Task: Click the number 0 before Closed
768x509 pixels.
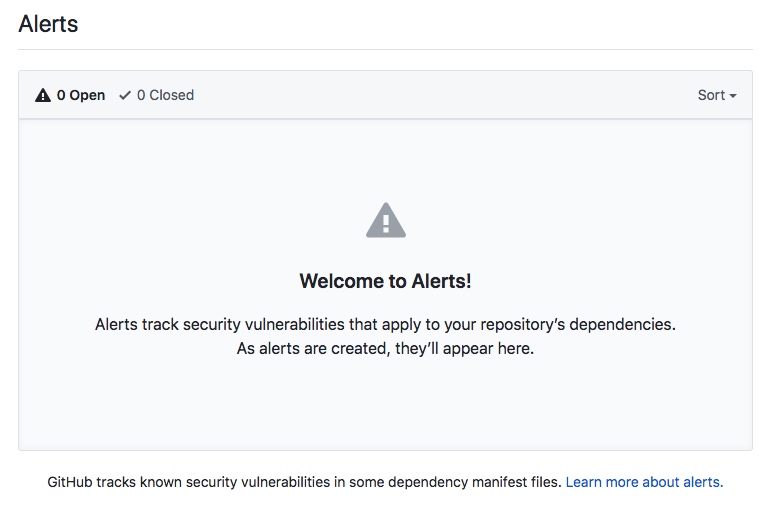Action: (x=141, y=95)
